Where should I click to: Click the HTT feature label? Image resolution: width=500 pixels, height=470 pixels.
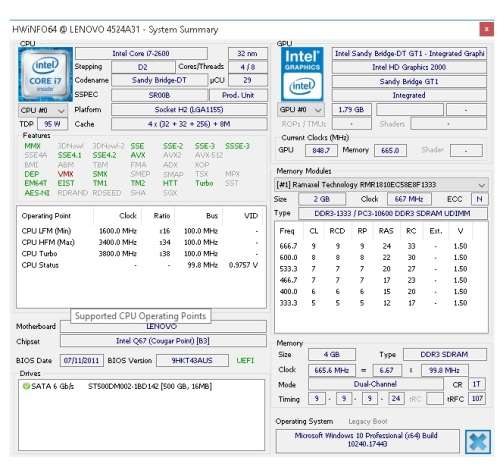[170, 183]
